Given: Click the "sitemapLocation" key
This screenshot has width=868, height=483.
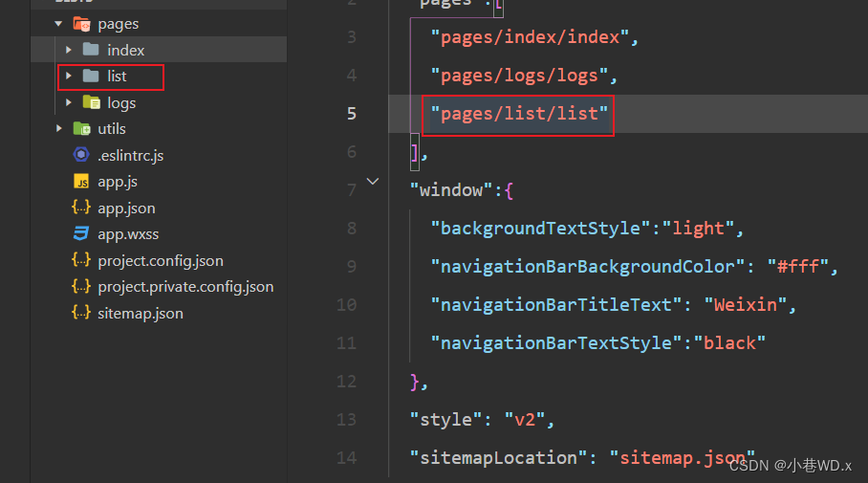Looking at the screenshot, I should point(498,457).
